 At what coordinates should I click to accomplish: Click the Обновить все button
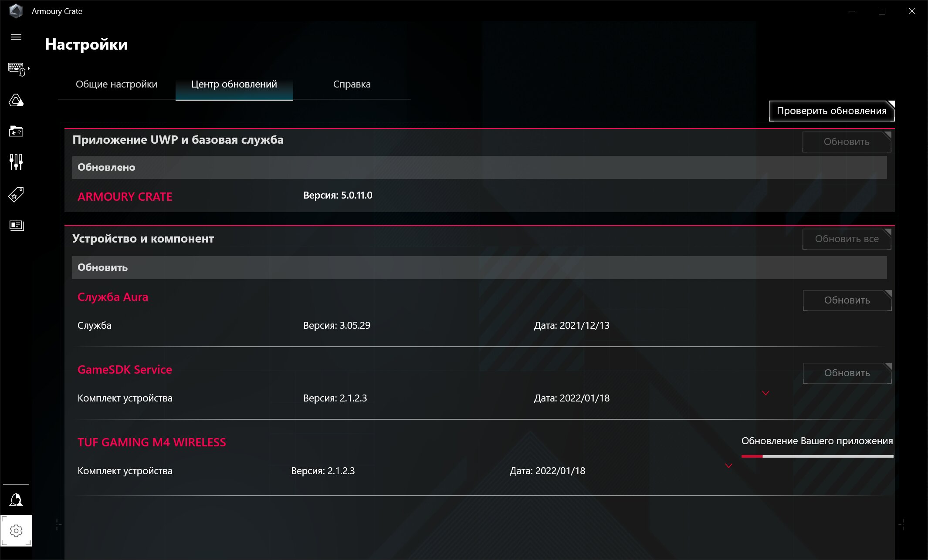[x=847, y=239]
